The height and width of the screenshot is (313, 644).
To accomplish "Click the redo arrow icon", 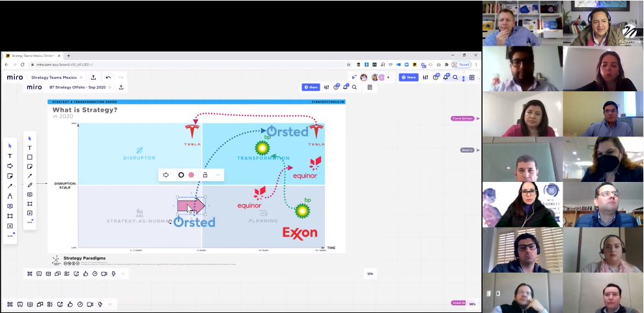I will tap(120, 78).
